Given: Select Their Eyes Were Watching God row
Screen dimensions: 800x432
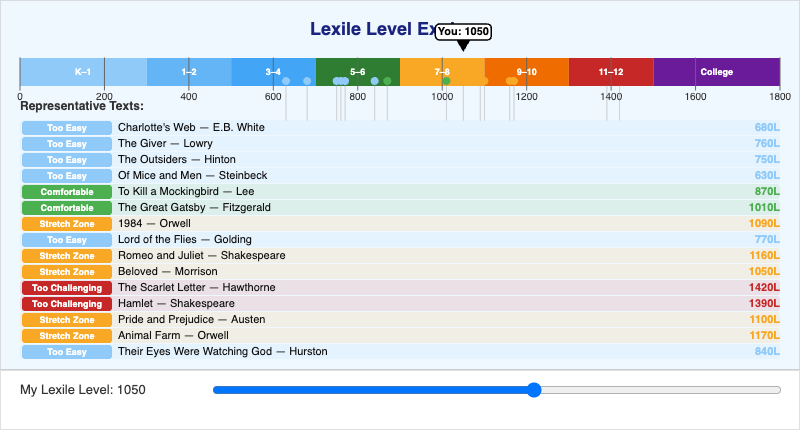Looking at the screenshot, I should click(x=401, y=351).
